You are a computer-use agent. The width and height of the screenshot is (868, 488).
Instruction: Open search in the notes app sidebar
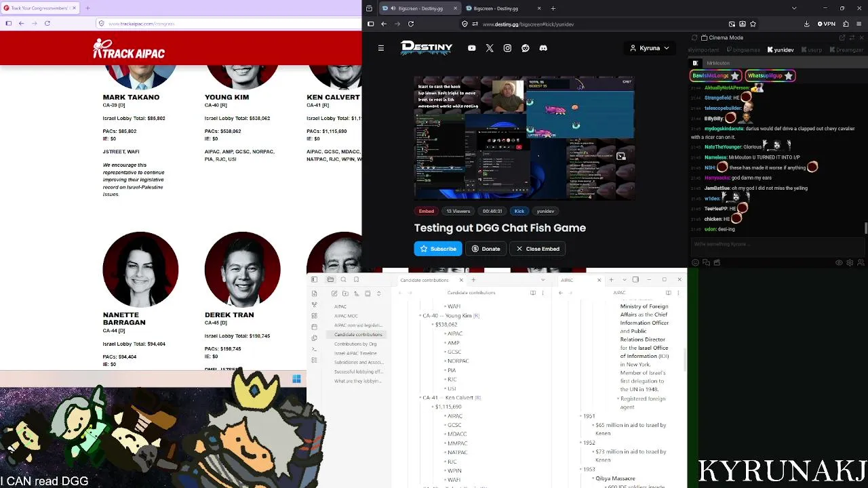click(343, 280)
